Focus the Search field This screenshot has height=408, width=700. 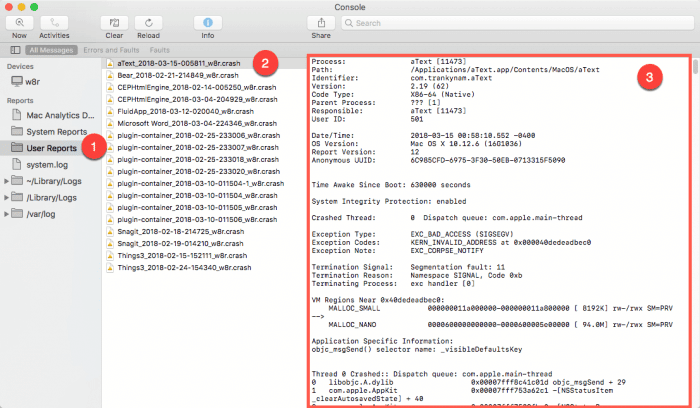517,23
